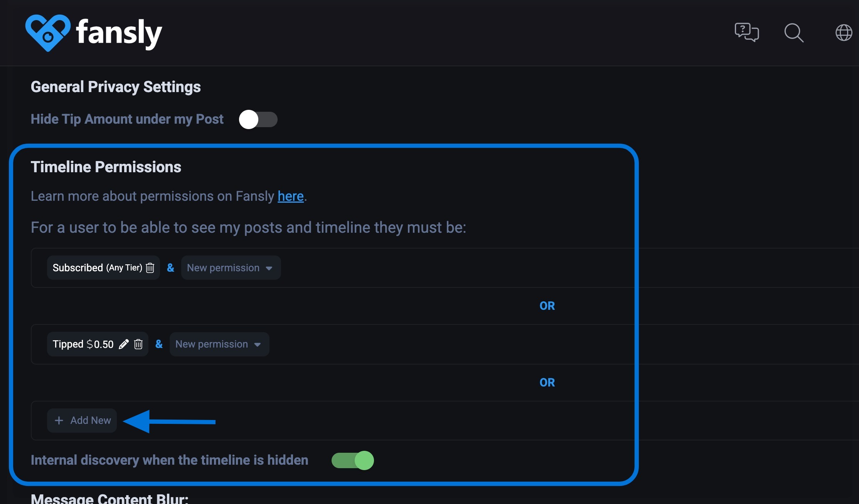Screen dimensions: 859x504
Task: Click the Fansly heart logo
Action: coord(48,32)
